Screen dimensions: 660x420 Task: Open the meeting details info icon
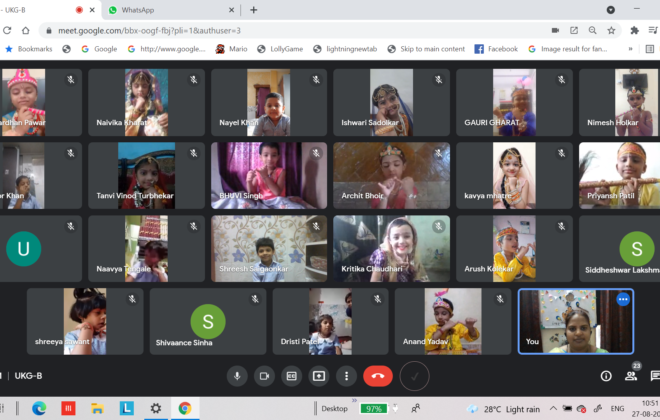click(606, 376)
